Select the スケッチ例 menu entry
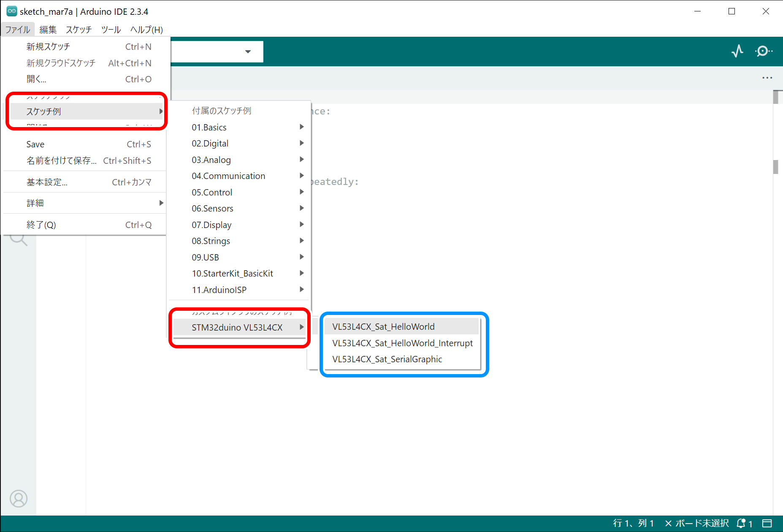 (86, 111)
